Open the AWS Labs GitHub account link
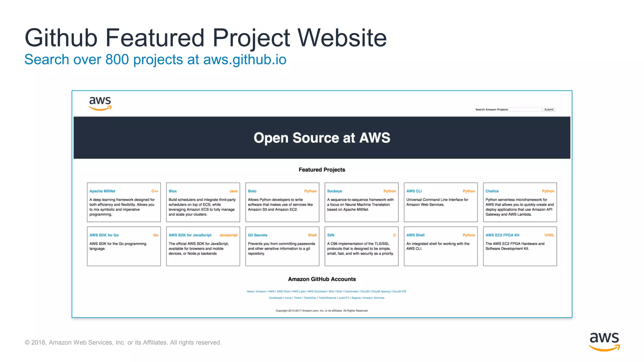This screenshot has width=644, height=362. [x=298, y=291]
